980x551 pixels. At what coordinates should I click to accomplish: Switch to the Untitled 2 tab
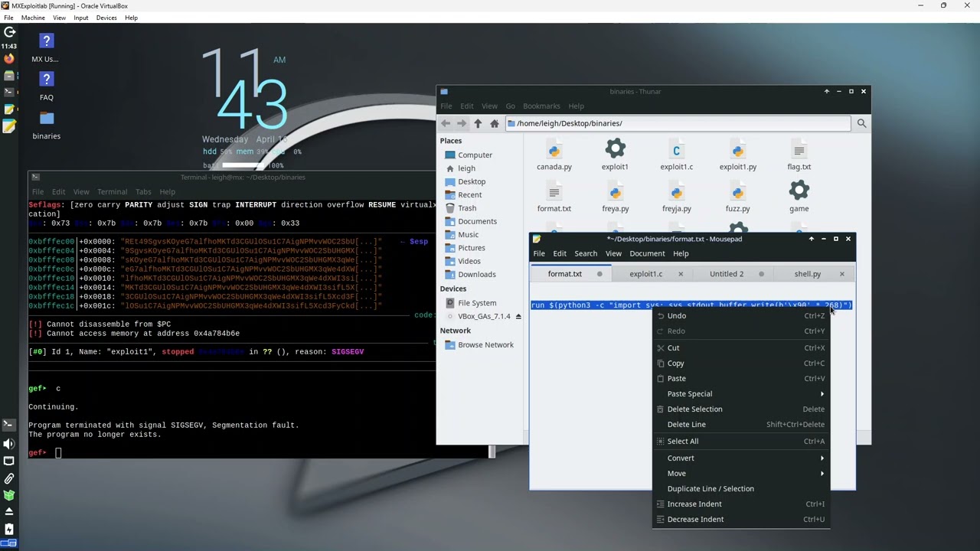727,274
